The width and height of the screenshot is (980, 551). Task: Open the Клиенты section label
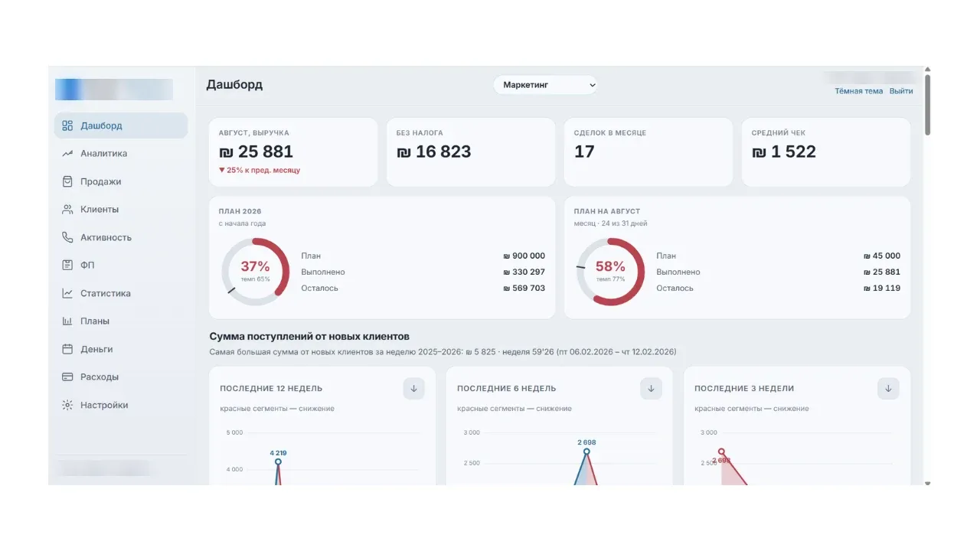point(100,210)
